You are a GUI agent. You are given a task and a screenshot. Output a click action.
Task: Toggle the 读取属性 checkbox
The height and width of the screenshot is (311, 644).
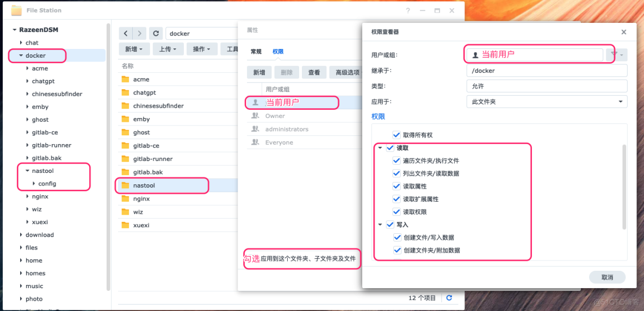coord(397,186)
